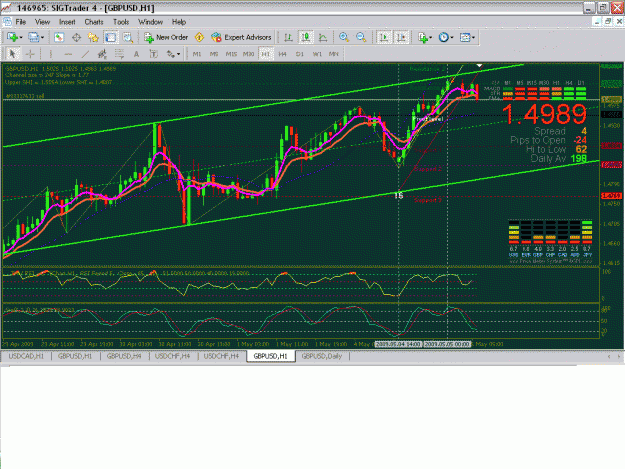Viewport: 625px width, 469px height.
Task: Switch to D1 timeframe
Action: point(300,54)
